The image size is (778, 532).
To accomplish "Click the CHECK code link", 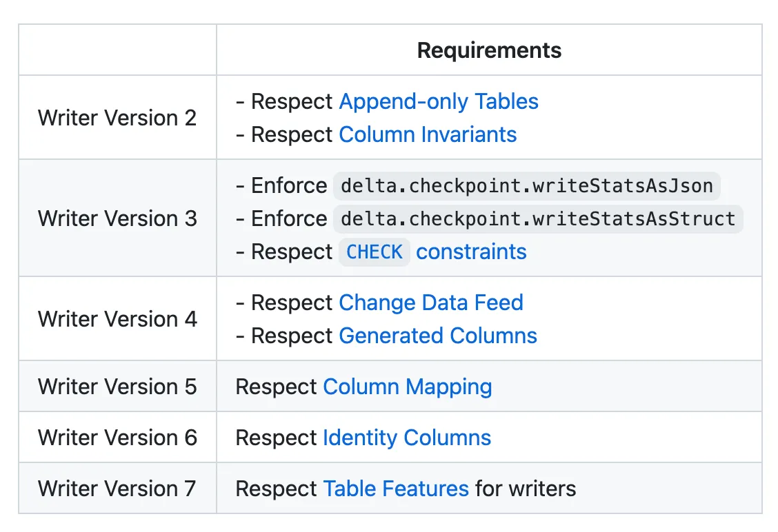I will click(x=374, y=252).
